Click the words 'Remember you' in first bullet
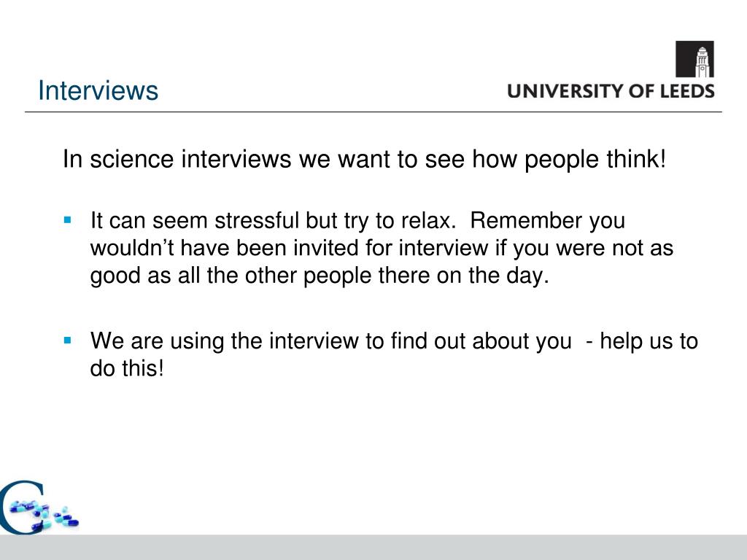The image size is (747, 560). [x=547, y=221]
